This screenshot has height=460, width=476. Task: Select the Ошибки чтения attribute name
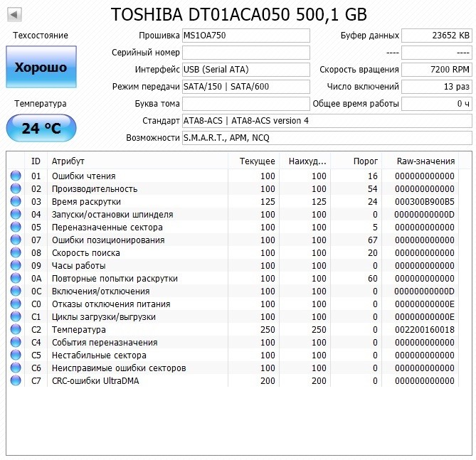(83, 176)
